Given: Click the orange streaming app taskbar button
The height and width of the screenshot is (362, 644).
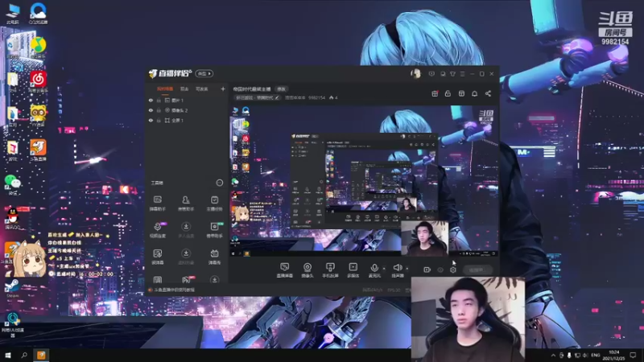Looking at the screenshot, I should (x=41, y=356).
